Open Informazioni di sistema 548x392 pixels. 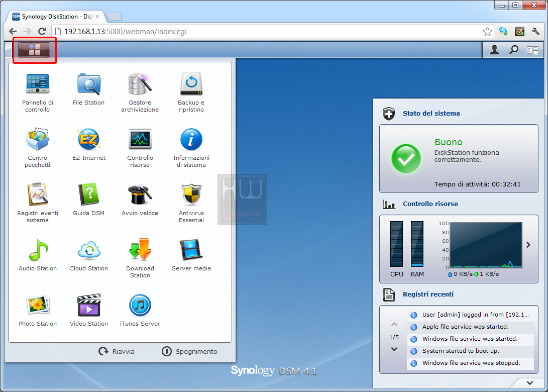click(191, 148)
